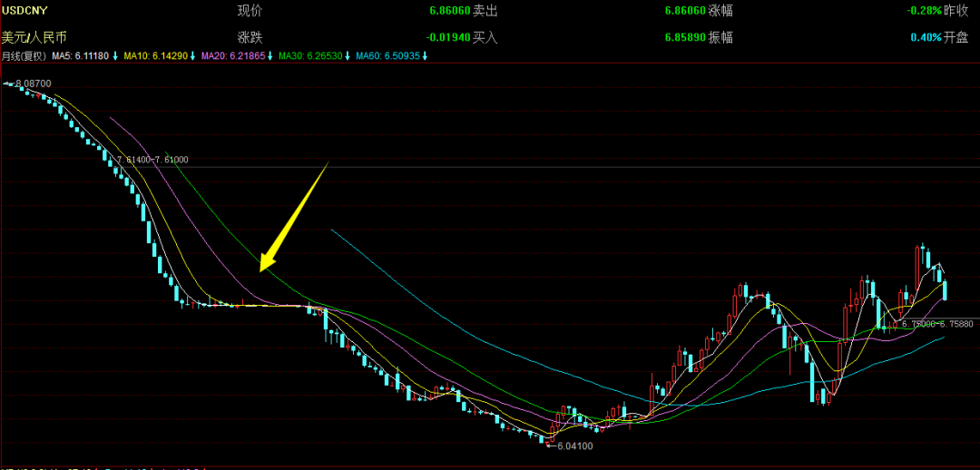Click the down arrow next to MA5

(x=116, y=56)
